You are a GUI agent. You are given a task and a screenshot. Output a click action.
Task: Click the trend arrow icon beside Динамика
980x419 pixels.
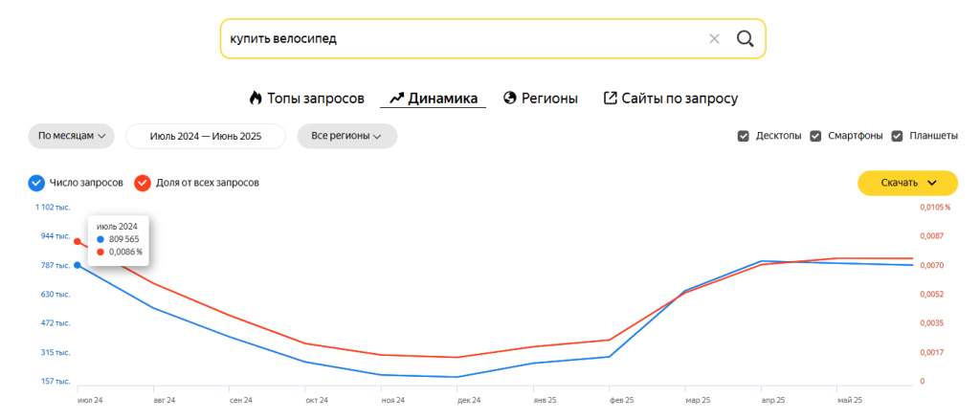pyautogui.click(x=396, y=98)
